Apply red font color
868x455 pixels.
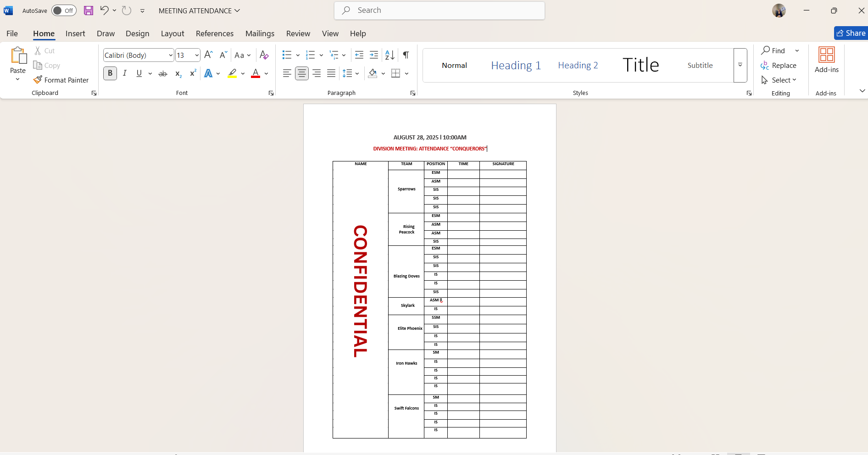pos(256,73)
